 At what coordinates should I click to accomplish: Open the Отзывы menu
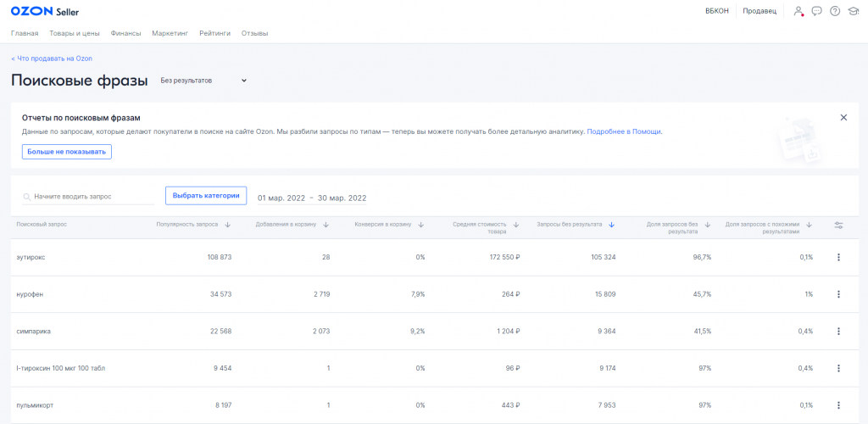(x=254, y=33)
